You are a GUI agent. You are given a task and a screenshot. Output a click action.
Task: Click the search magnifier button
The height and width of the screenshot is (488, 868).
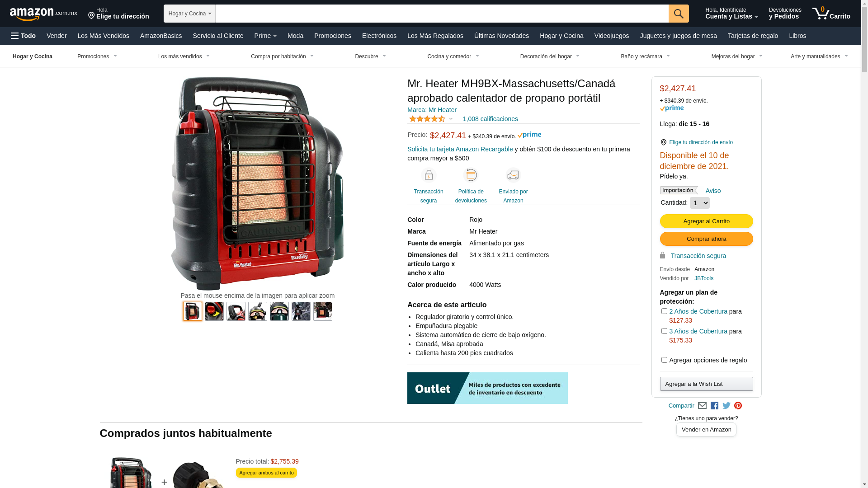(x=679, y=14)
